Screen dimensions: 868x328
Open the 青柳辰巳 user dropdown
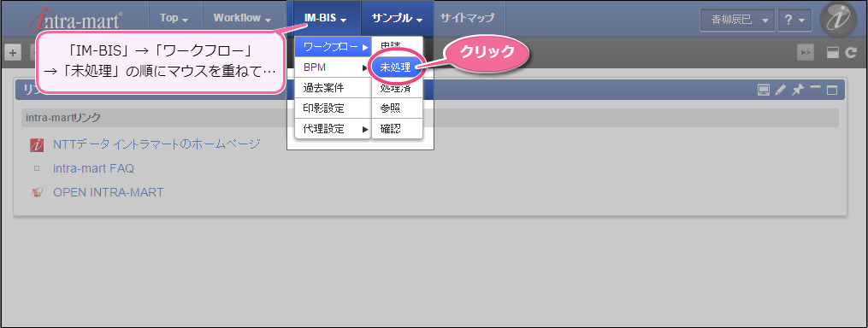[737, 20]
